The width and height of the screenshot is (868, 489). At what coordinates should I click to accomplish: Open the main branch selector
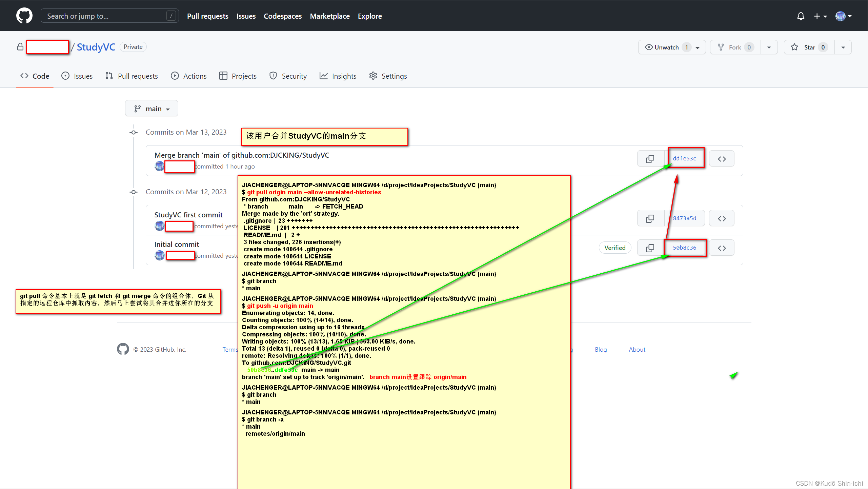point(152,109)
